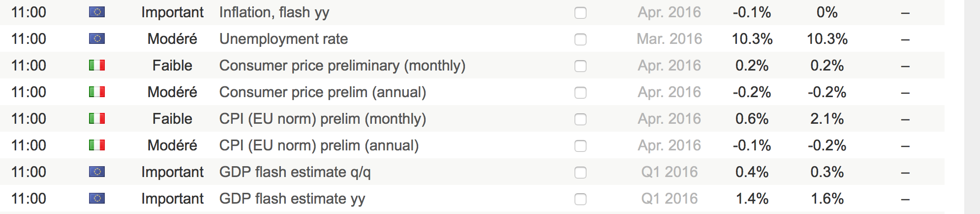The height and width of the screenshot is (214, 980).
Task: Click Italy flag for CPI (EU norm) prelim (annual)
Action: [97, 145]
